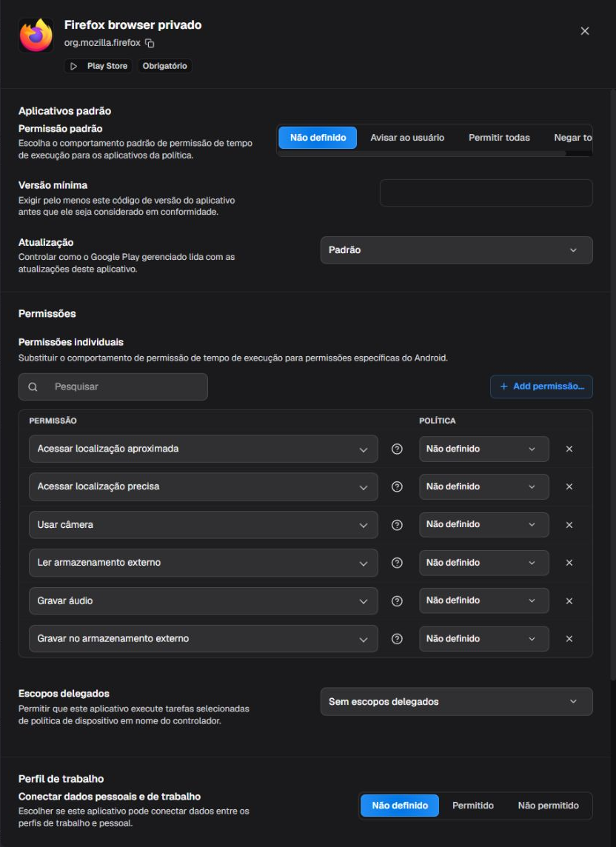Open Acessar localização precisa permission dropdown
This screenshot has height=847, width=616.
click(203, 486)
